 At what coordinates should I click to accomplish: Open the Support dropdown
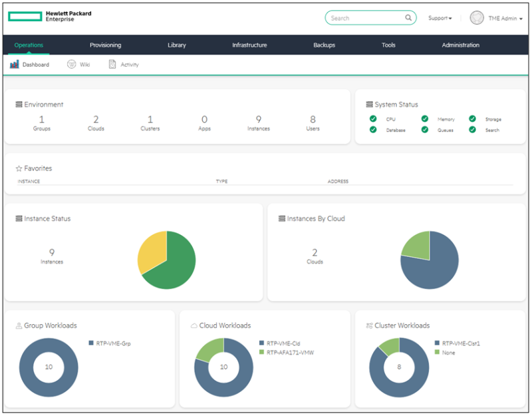[439, 18]
